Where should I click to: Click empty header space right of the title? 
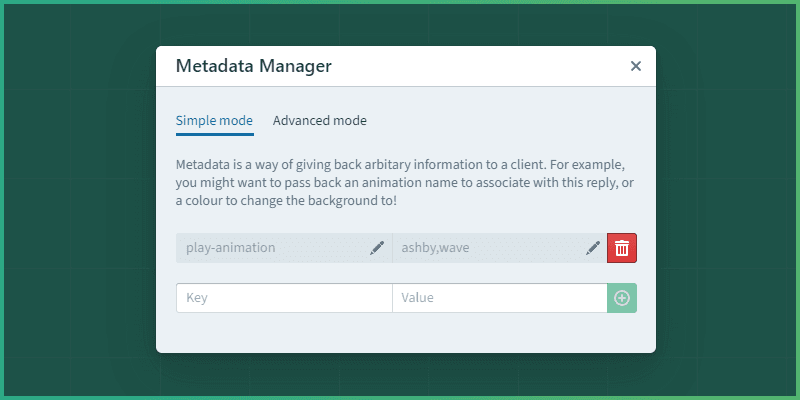pos(480,67)
